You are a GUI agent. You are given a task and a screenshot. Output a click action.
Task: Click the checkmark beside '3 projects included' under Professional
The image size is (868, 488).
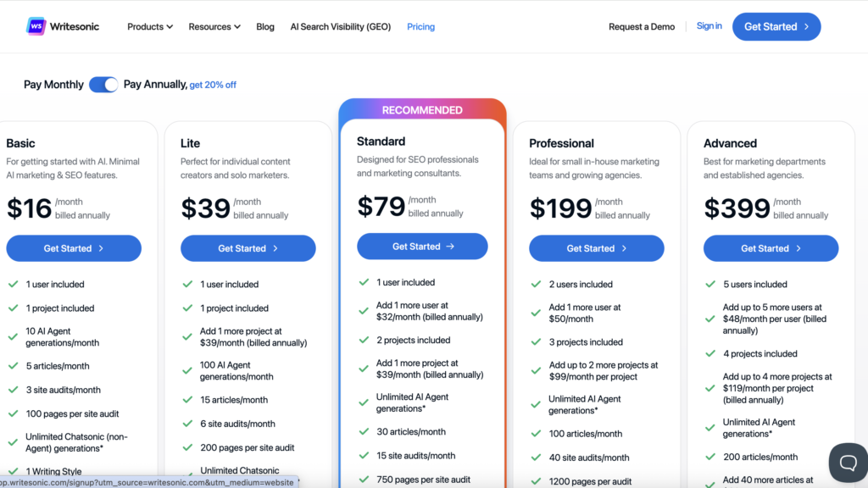(x=535, y=341)
